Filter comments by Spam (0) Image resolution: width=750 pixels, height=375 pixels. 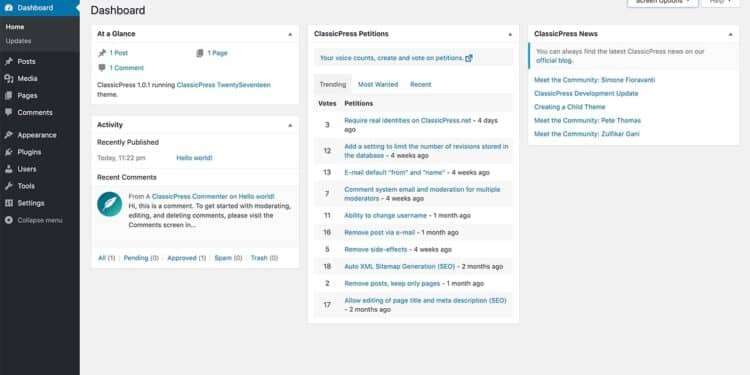(228, 258)
